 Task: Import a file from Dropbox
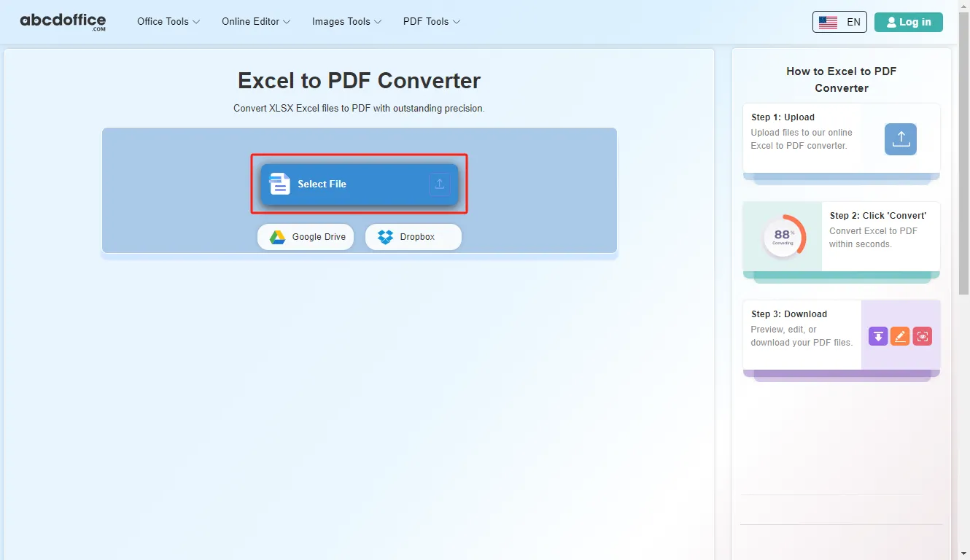coord(414,237)
